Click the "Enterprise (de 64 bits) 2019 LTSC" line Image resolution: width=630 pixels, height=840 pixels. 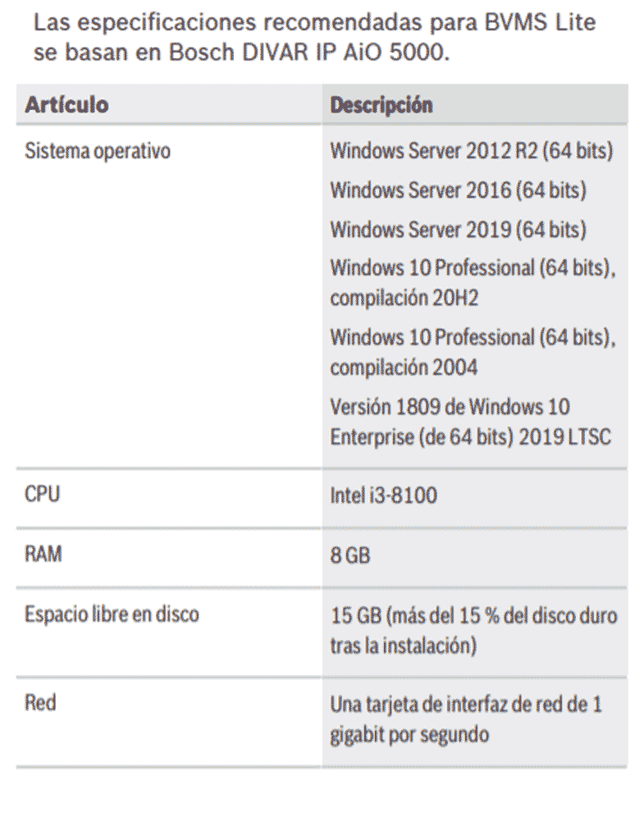pyautogui.click(x=470, y=437)
